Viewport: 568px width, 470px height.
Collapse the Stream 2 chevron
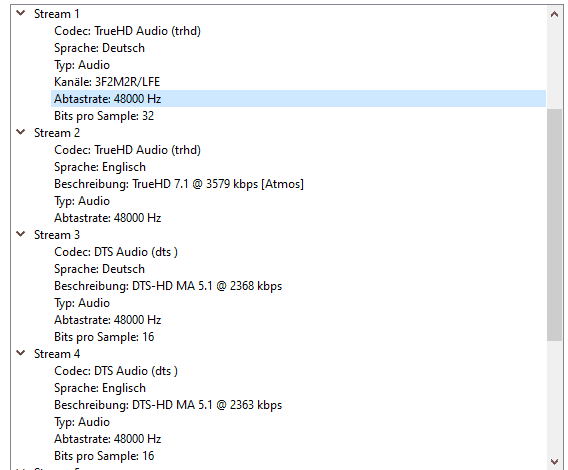coord(21,132)
